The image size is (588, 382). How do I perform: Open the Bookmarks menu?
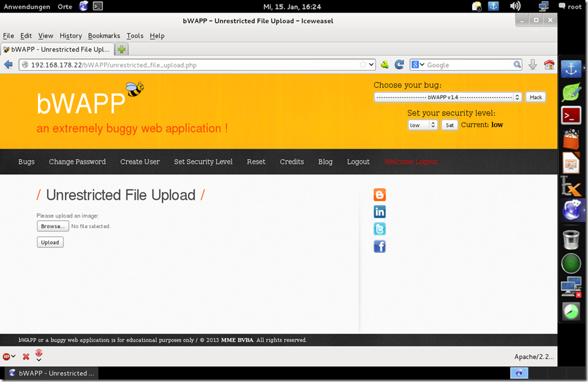104,35
